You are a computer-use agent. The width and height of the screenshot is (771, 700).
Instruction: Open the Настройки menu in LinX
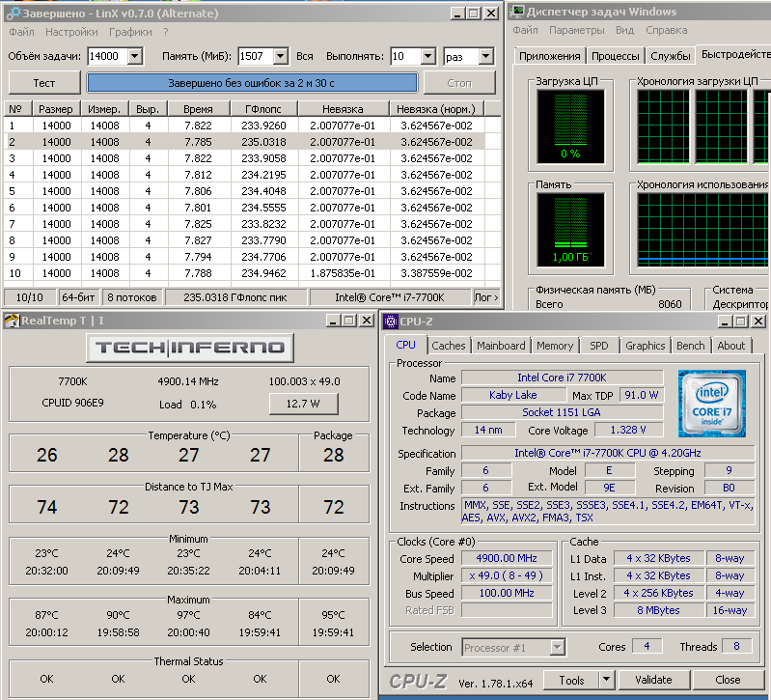[x=71, y=32]
